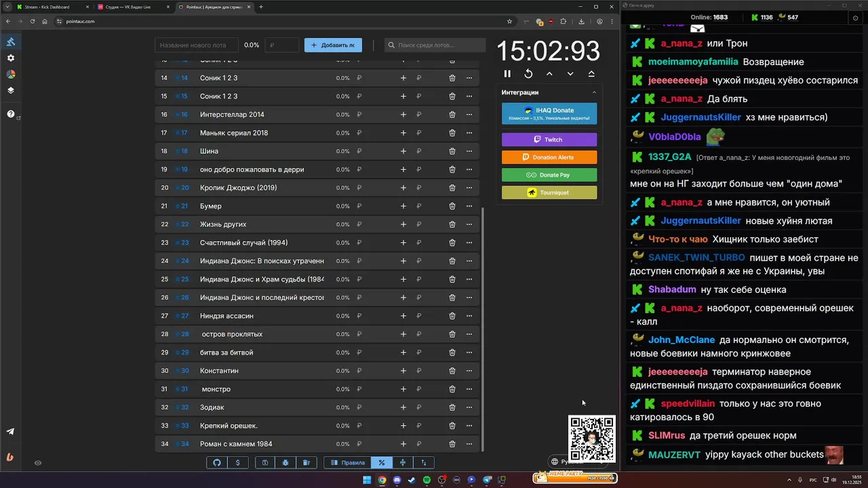This screenshot has height=488, width=868.
Task: Add amount to Ниндзя ассасин with plus
Action: coord(403,316)
